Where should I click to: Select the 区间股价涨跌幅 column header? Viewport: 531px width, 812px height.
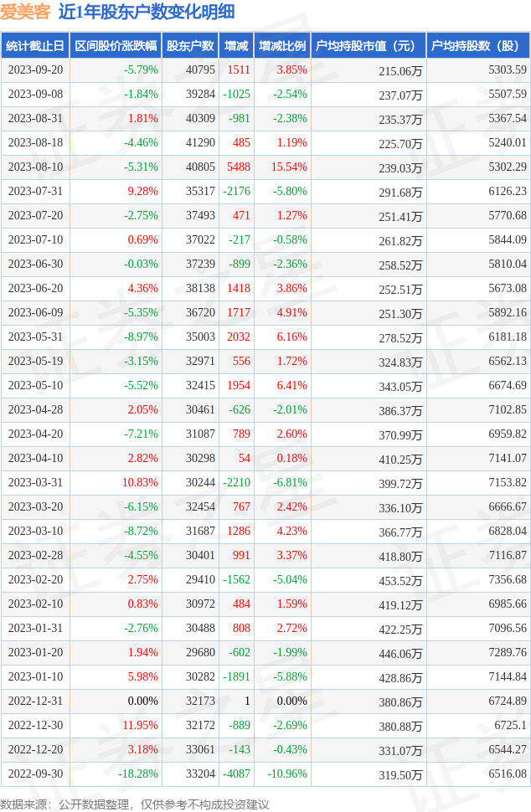(x=116, y=45)
